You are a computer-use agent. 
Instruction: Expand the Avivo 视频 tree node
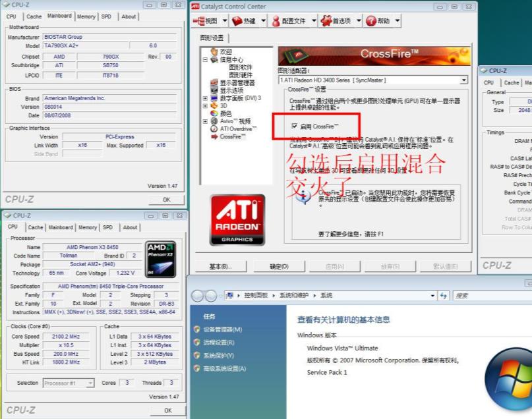click(x=205, y=121)
